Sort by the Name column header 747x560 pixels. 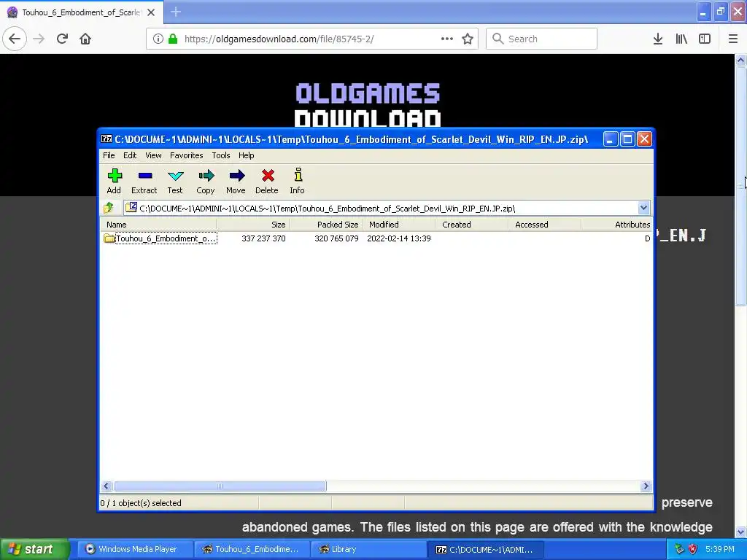pos(158,225)
